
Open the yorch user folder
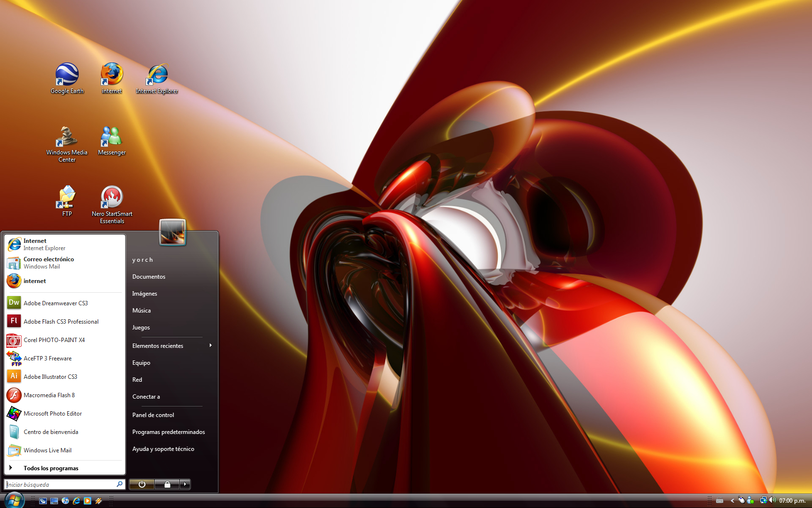pyautogui.click(x=143, y=260)
